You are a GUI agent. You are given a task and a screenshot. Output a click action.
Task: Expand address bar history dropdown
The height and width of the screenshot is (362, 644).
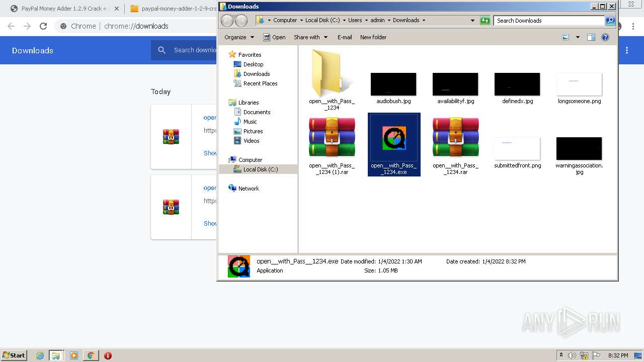[472, 21]
